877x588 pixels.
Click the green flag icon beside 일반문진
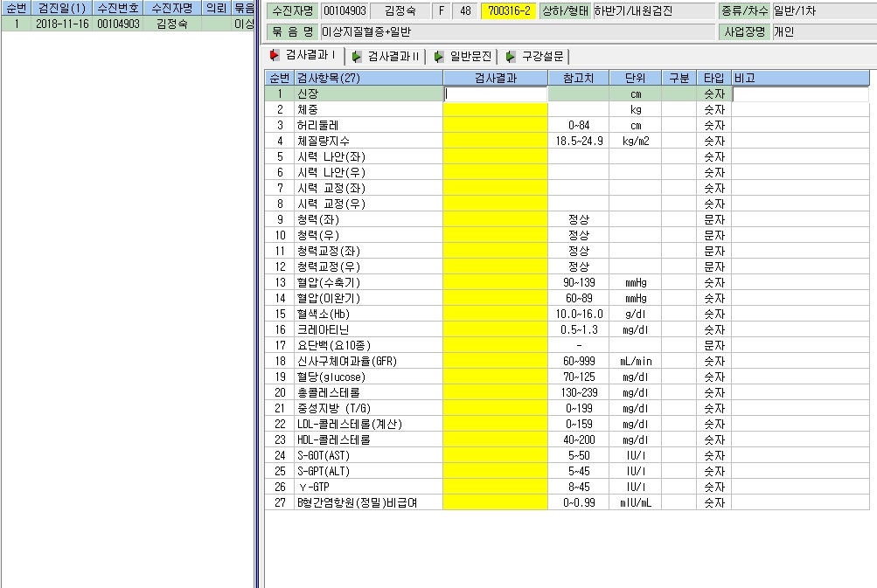point(439,57)
